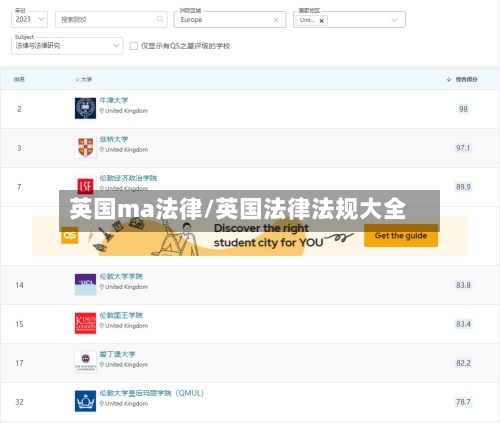Open the 爱丁堡大学 link
The height and width of the screenshot is (423, 500).
coord(117,354)
